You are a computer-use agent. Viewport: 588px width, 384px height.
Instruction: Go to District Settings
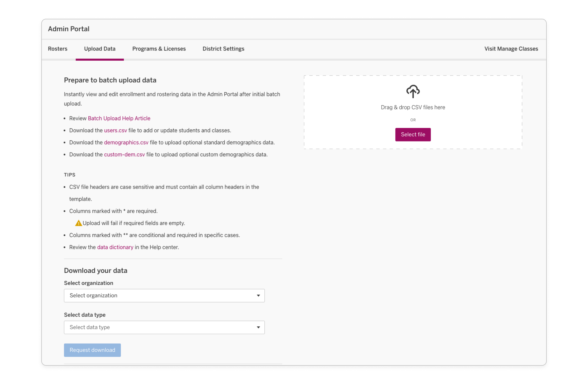click(x=223, y=49)
